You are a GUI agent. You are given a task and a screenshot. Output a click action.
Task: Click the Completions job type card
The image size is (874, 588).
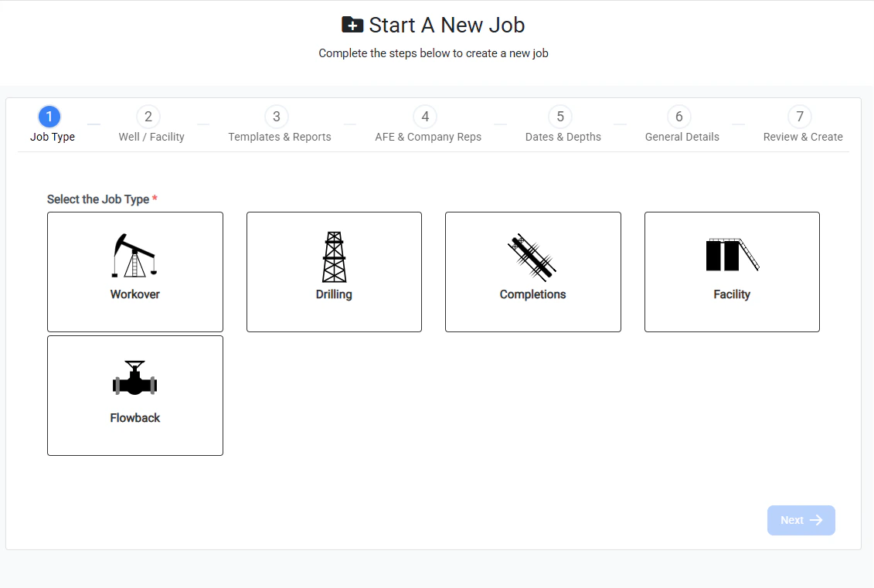point(532,272)
